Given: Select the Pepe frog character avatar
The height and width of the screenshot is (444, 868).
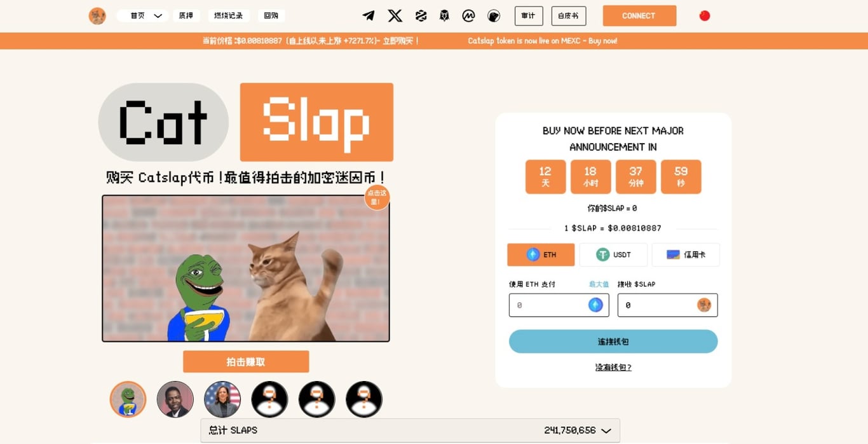Looking at the screenshot, I should click(128, 399).
